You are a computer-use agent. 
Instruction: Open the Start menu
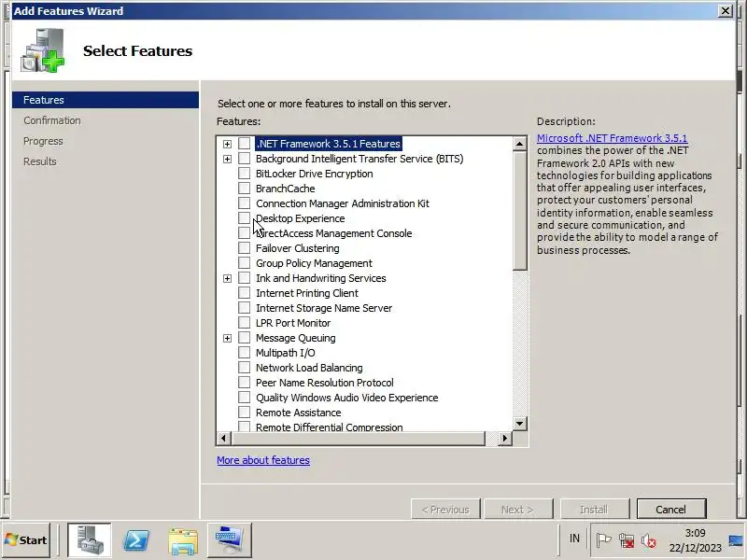[x=26, y=540]
